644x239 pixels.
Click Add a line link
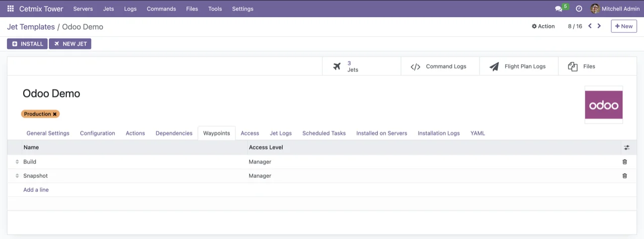click(x=36, y=190)
